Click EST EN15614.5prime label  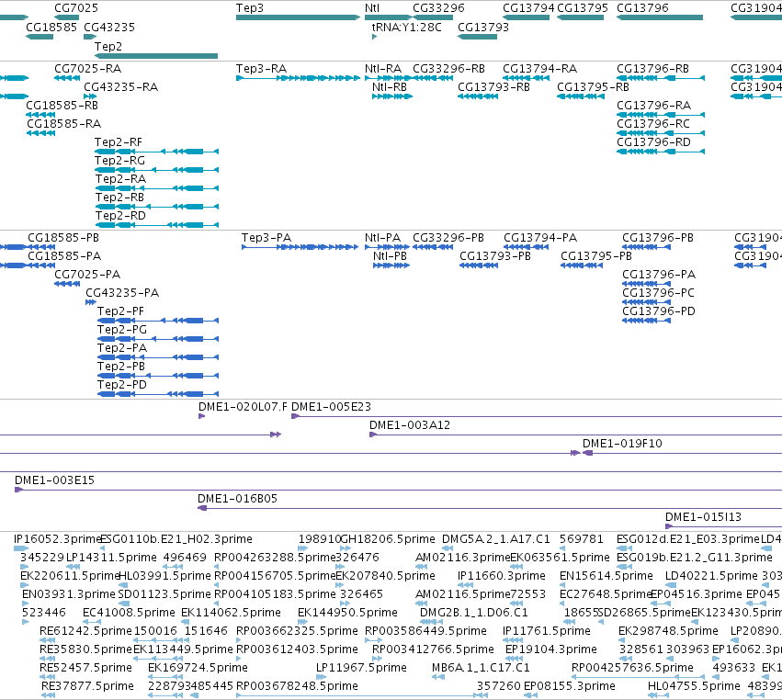[606, 576]
